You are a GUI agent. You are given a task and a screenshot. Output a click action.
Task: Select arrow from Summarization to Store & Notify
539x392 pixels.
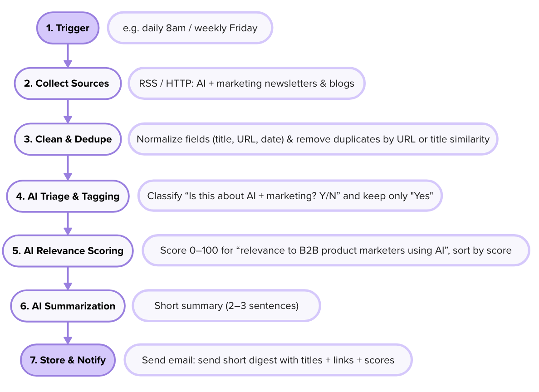pos(68,333)
